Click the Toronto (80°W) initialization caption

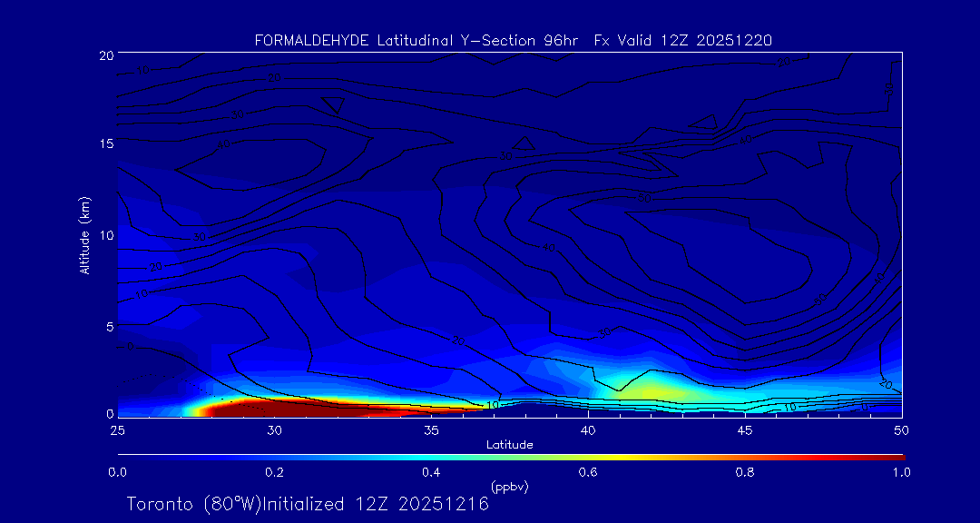(x=308, y=504)
